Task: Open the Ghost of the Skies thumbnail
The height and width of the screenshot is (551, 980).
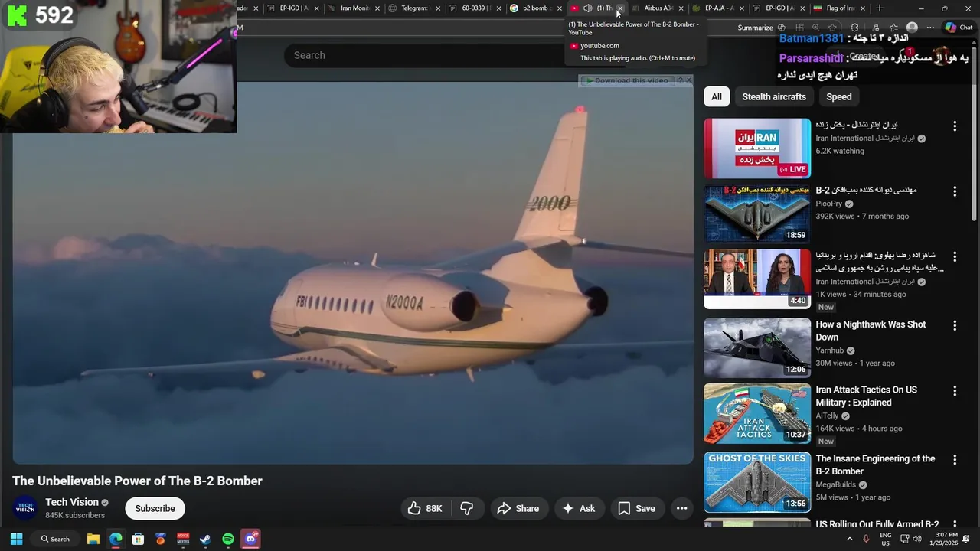Action: click(x=756, y=481)
